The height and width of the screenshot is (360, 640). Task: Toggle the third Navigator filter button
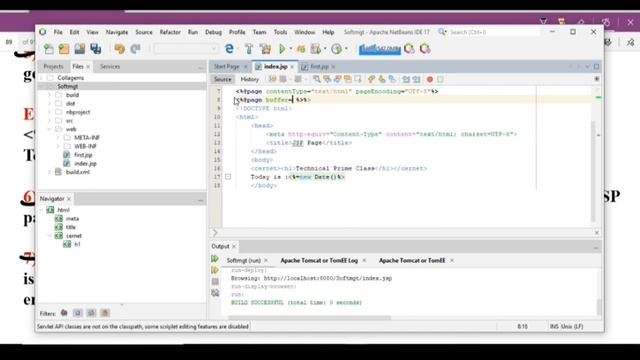pyautogui.click(x=91, y=313)
